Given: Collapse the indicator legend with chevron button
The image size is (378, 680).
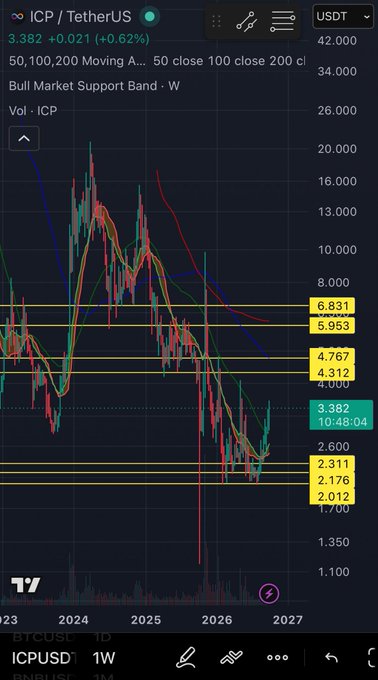Looking at the screenshot, I should coord(24,139).
